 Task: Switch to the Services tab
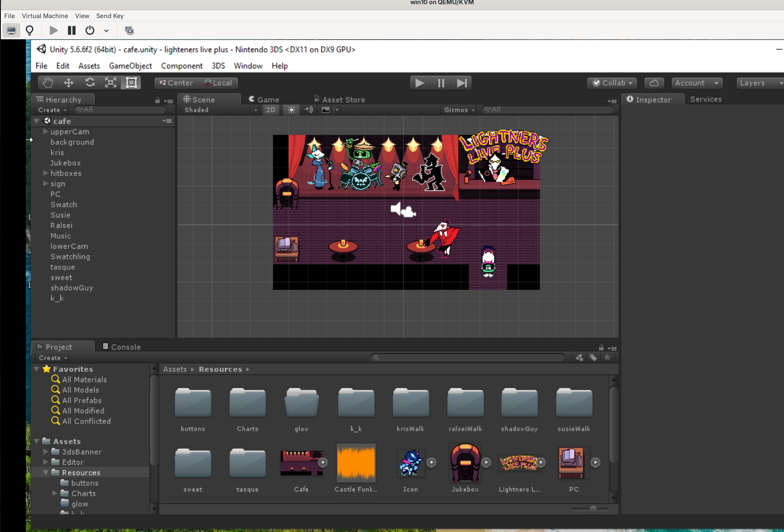point(706,99)
